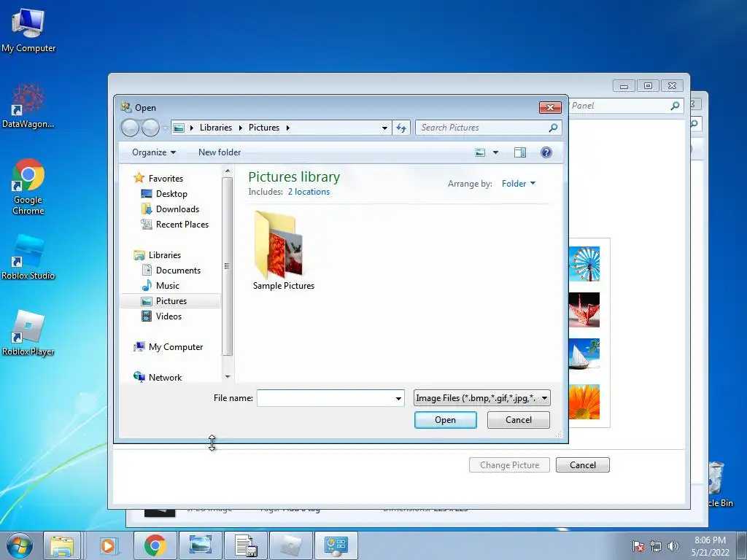Open the Image Files type filter dropdown
This screenshot has width=747, height=560.
481,398
